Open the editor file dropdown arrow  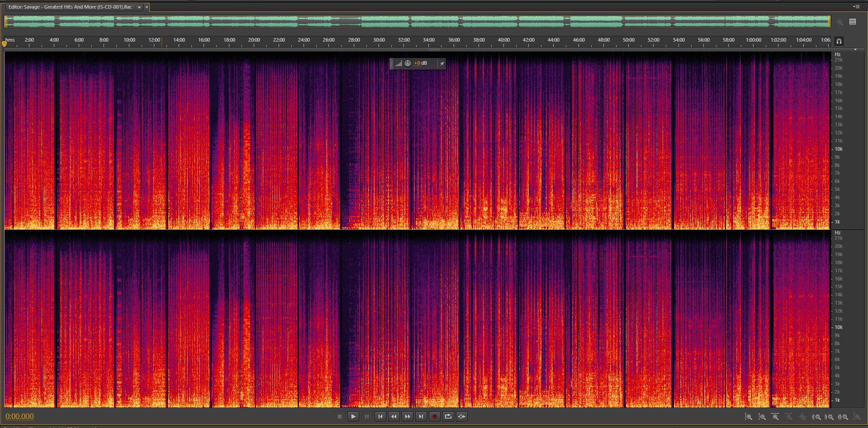(x=139, y=7)
